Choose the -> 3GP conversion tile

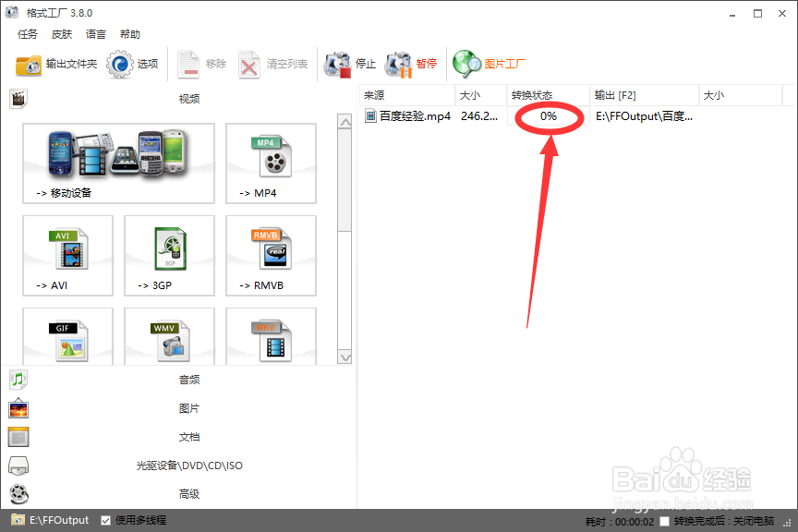tap(169, 256)
